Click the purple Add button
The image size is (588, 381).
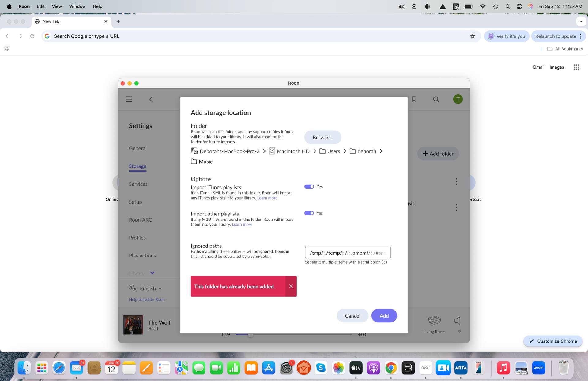point(384,316)
